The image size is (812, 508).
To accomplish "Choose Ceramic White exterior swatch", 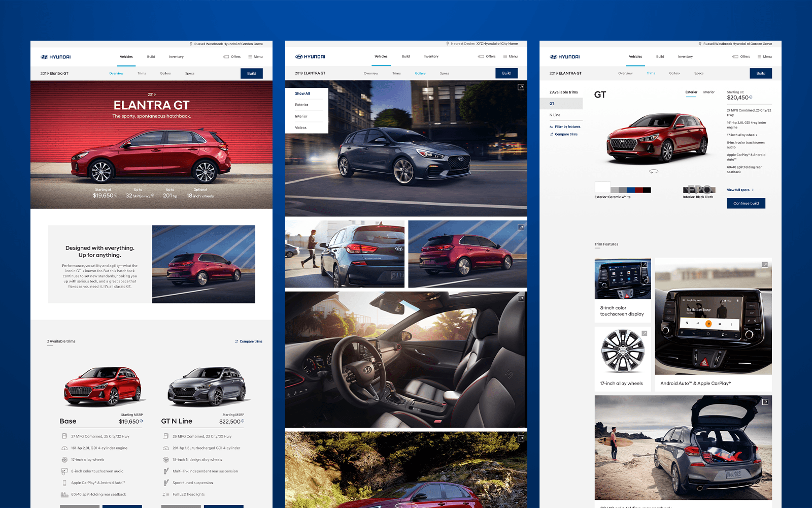I will click(602, 187).
